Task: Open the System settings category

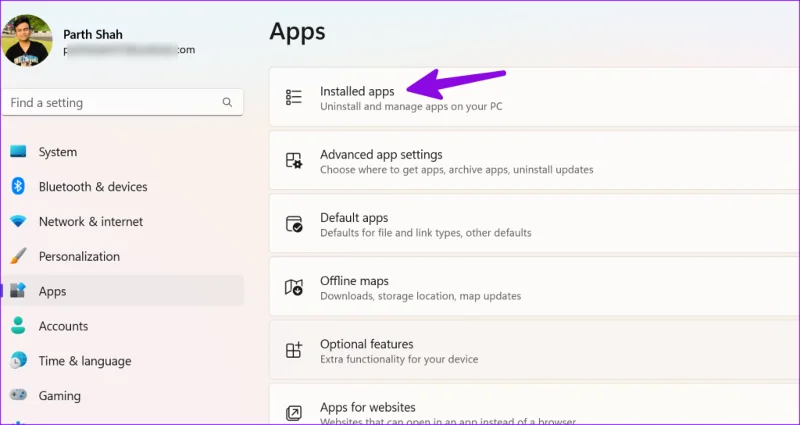Action: pyautogui.click(x=122, y=152)
